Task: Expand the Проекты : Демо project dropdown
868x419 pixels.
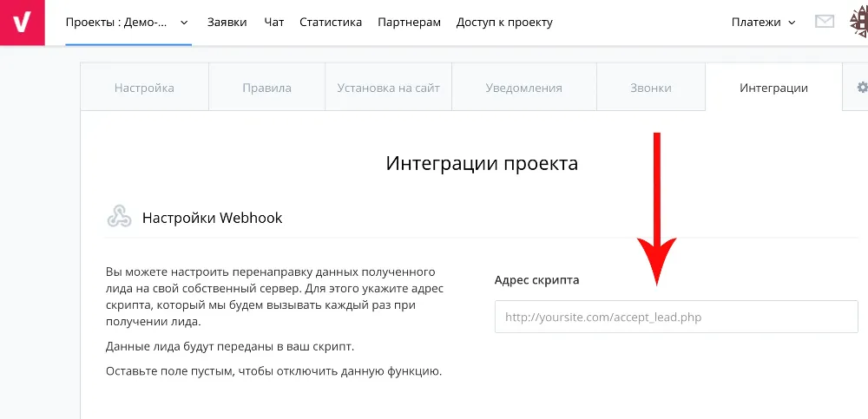Action: click(x=128, y=23)
